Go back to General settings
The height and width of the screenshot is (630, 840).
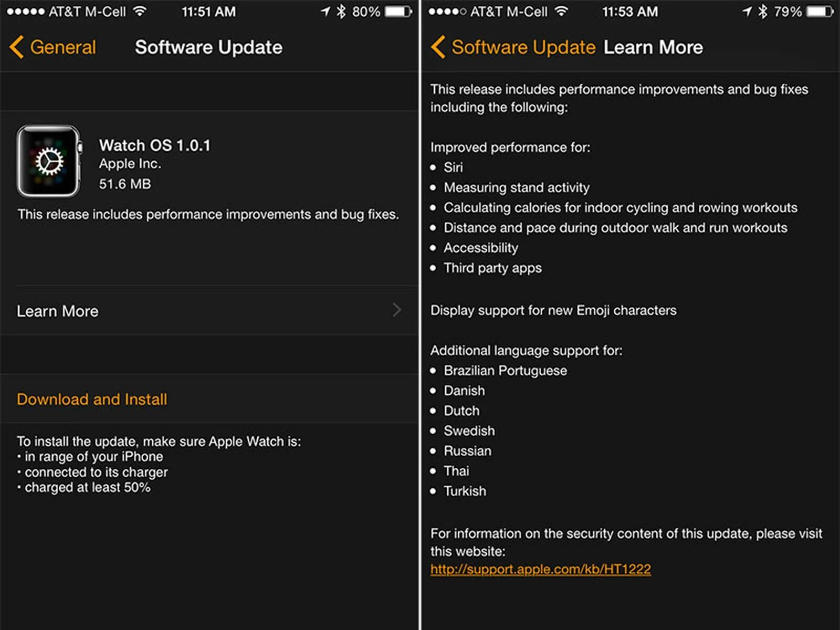click(x=53, y=47)
